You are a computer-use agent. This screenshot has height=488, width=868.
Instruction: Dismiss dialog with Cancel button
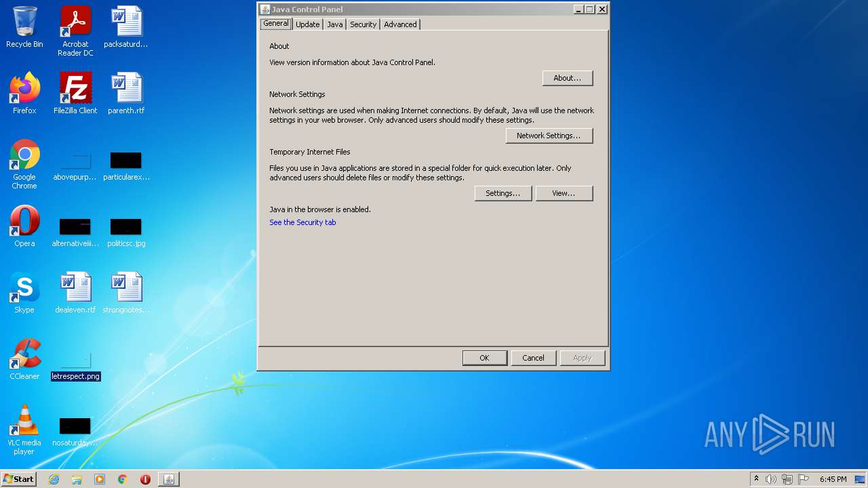[x=533, y=358]
